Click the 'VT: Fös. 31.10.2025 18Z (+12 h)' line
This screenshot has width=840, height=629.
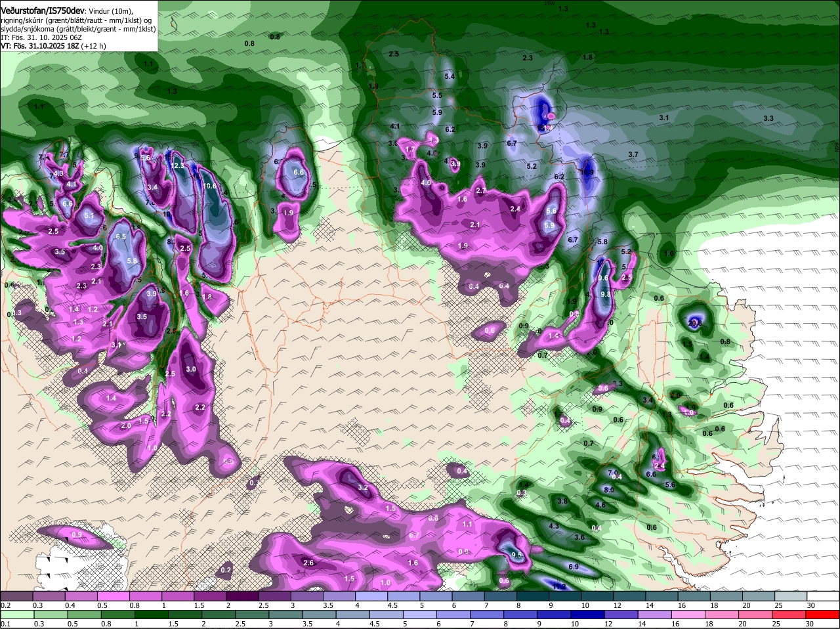click(53, 46)
